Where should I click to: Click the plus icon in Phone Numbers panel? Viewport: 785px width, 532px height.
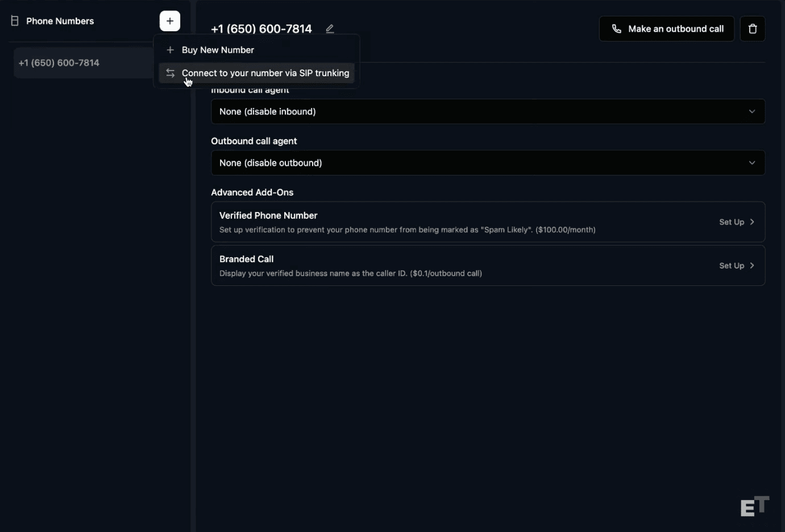click(x=169, y=21)
